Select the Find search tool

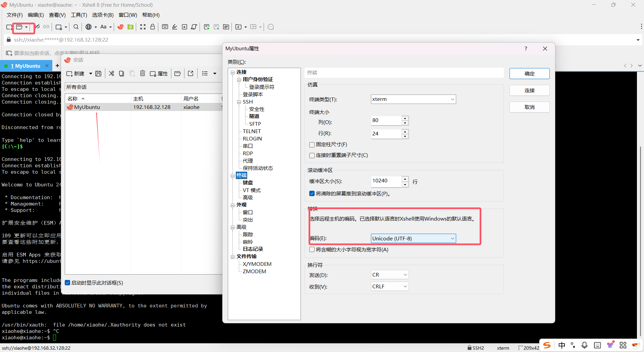pyautogui.click(x=76, y=27)
